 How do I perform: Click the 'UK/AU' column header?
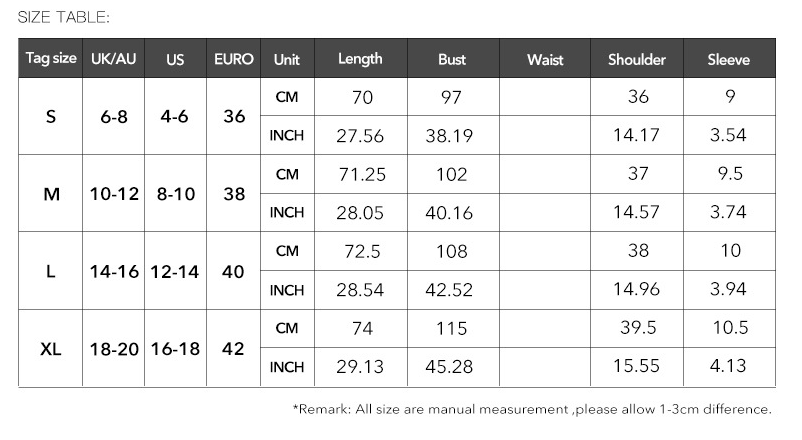[113, 59]
